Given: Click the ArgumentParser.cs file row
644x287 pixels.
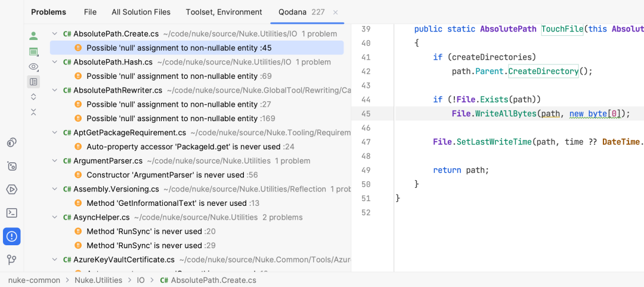Looking at the screenshot, I should pyautogui.click(x=197, y=161).
